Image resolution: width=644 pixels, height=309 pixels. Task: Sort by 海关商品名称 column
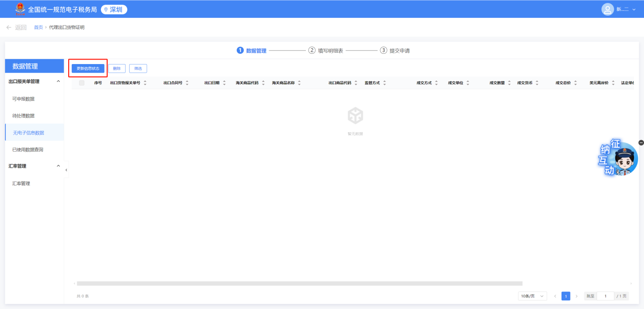click(x=299, y=83)
